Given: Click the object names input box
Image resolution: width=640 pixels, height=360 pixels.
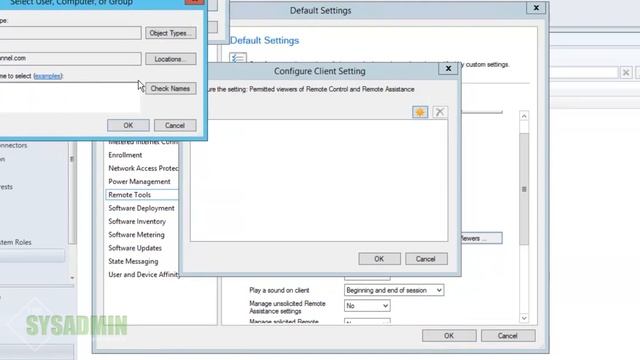Looking at the screenshot, I should [69, 97].
